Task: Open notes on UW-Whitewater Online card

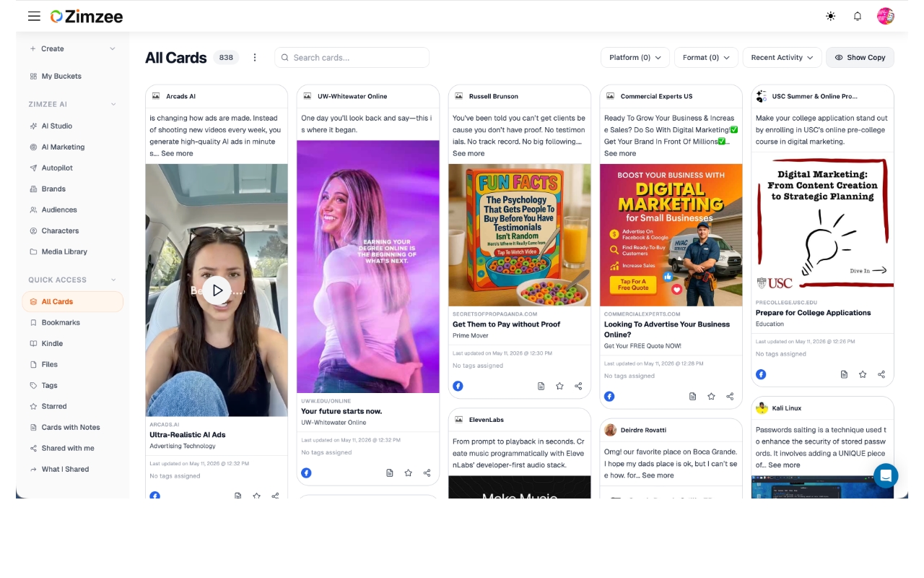Action: point(390,473)
